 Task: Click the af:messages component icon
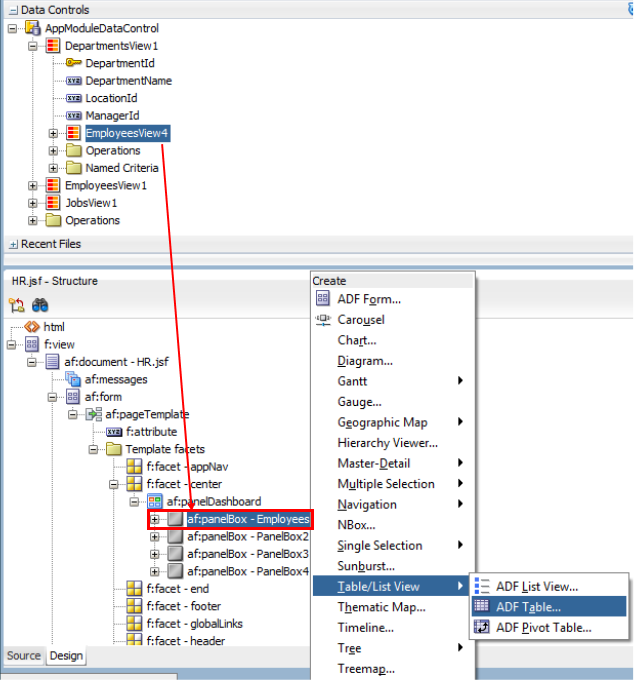click(73, 379)
